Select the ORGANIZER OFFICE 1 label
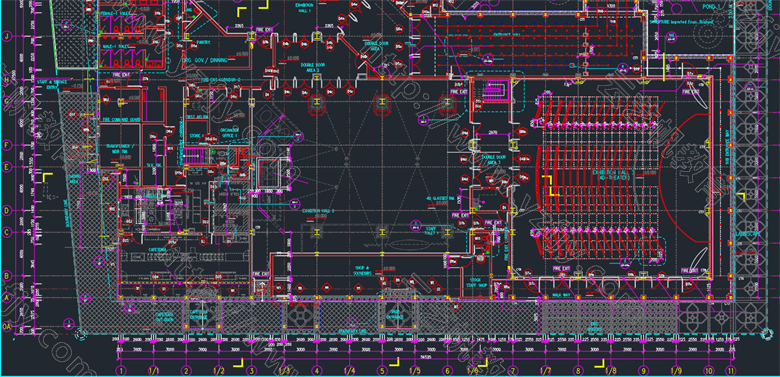780x377 pixels. tap(229, 133)
